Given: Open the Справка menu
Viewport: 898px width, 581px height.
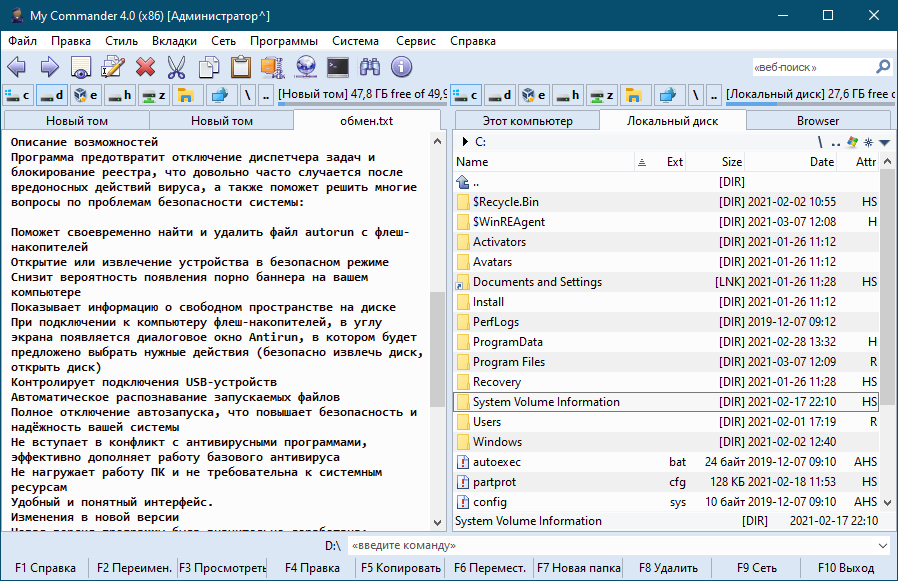Looking at the screenshot, I should pyautogui.click(x=473, y=41).
